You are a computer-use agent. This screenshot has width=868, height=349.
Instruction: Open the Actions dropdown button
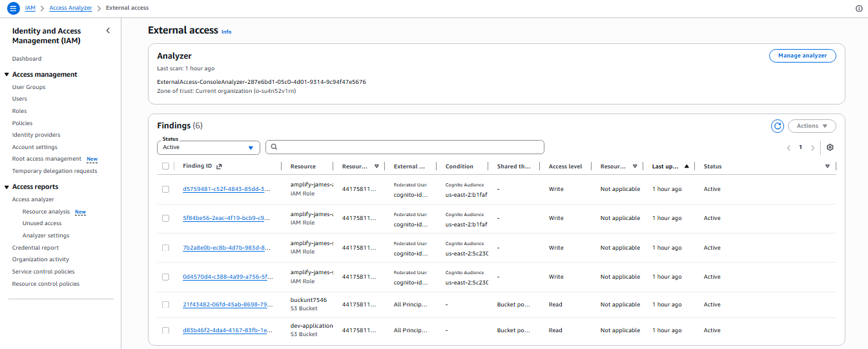(x=812, y=126)
